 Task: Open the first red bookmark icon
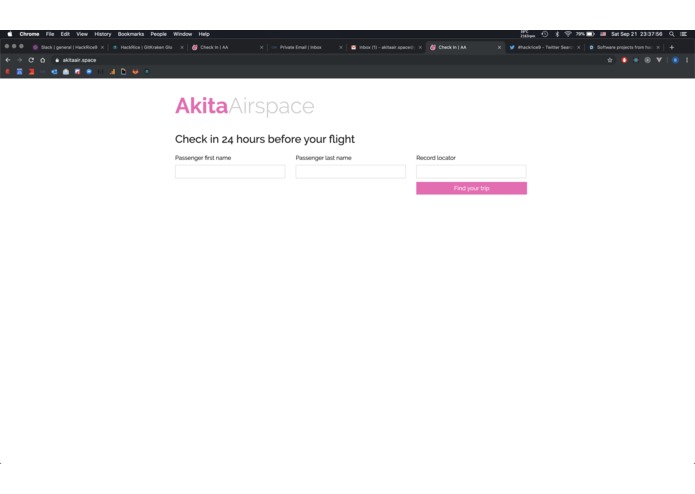pos(8,71)
